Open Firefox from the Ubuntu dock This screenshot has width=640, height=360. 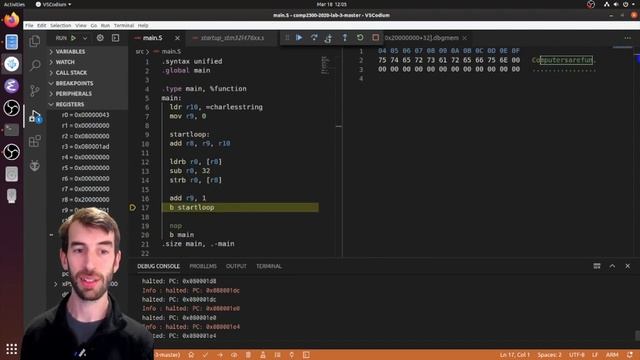[11, 20]
